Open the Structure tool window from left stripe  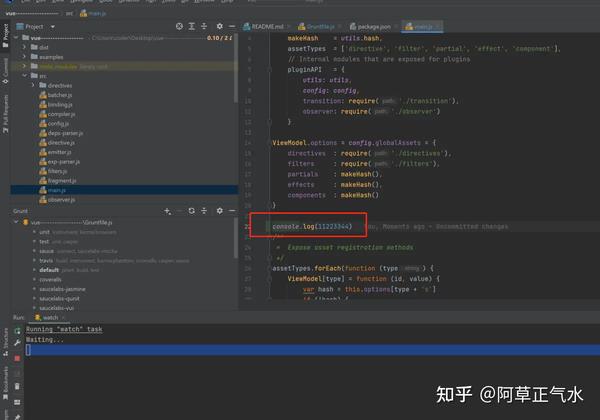[5, 342]
